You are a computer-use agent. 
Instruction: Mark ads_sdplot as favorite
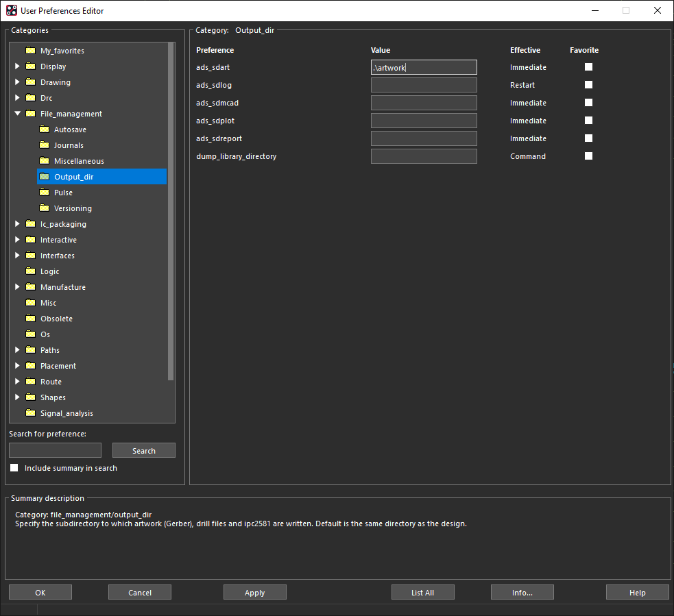coord(588,121)
